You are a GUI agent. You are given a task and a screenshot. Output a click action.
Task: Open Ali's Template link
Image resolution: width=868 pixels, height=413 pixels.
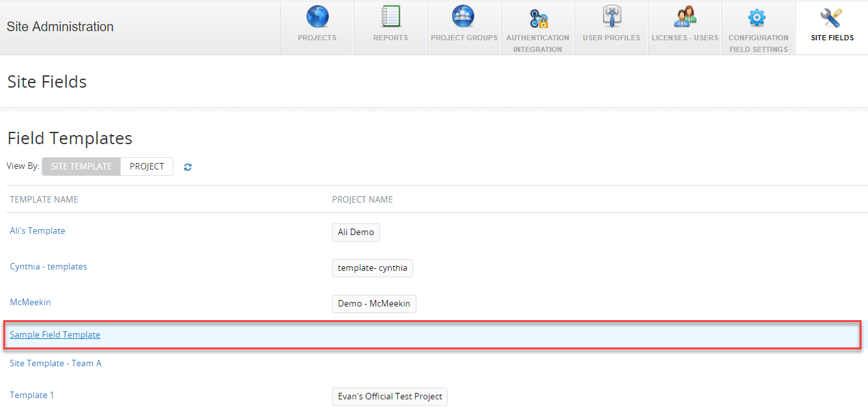pyautogui.click(x=38, y=231)
